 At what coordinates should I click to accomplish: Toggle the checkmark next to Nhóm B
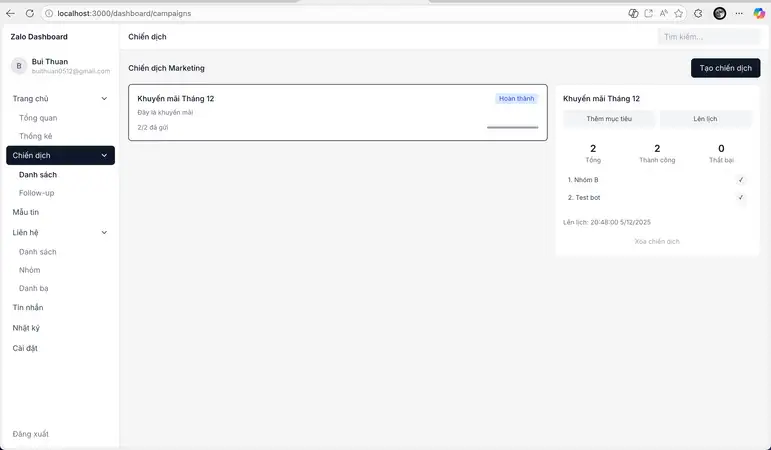pos(741,180)
